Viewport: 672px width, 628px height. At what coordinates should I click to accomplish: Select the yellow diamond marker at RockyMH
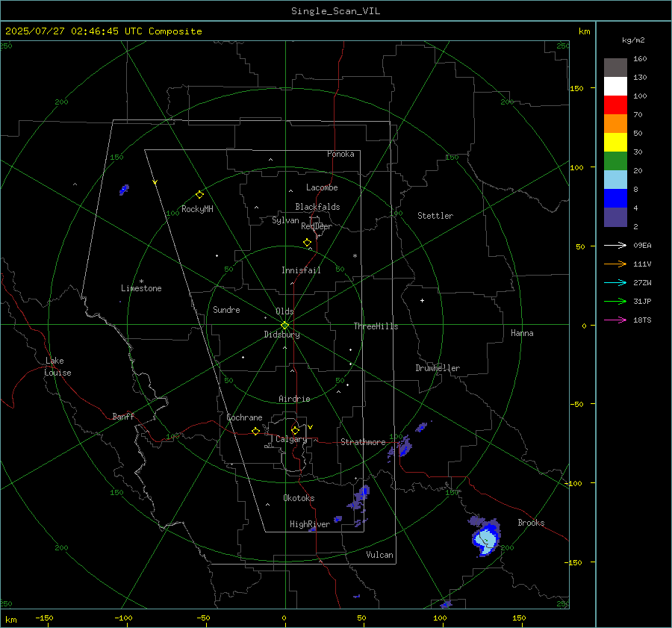[x=199, y=195]
